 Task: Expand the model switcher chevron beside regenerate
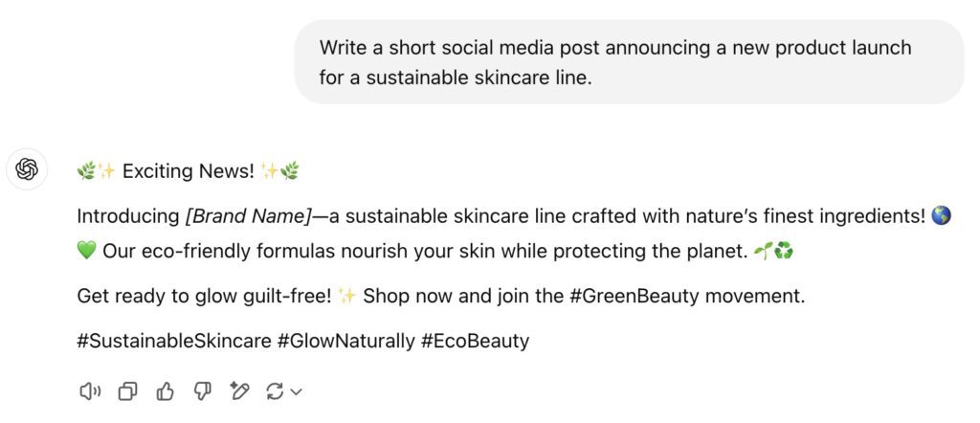pos(296,391)
